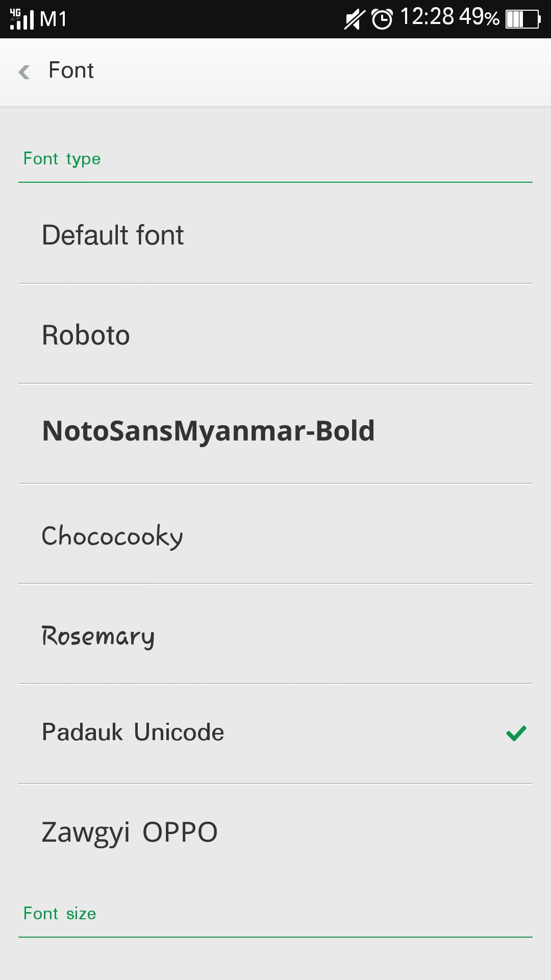Image resolution: width=551 pixels, height=980 pixels.
Task: Tap the back arrow on Font screen
Action: coord(24,70)
